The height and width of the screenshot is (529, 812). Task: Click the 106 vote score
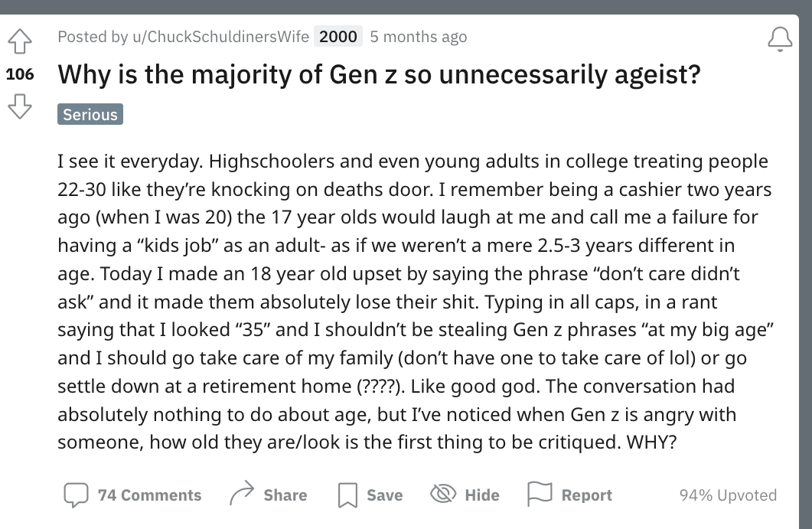click(20, 74)
